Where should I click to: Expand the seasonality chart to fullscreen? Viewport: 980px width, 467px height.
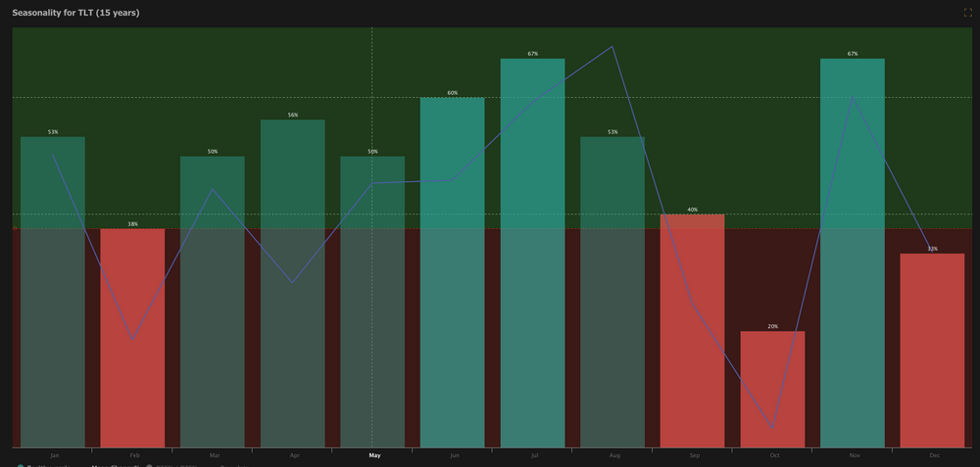tap(967, 13)
